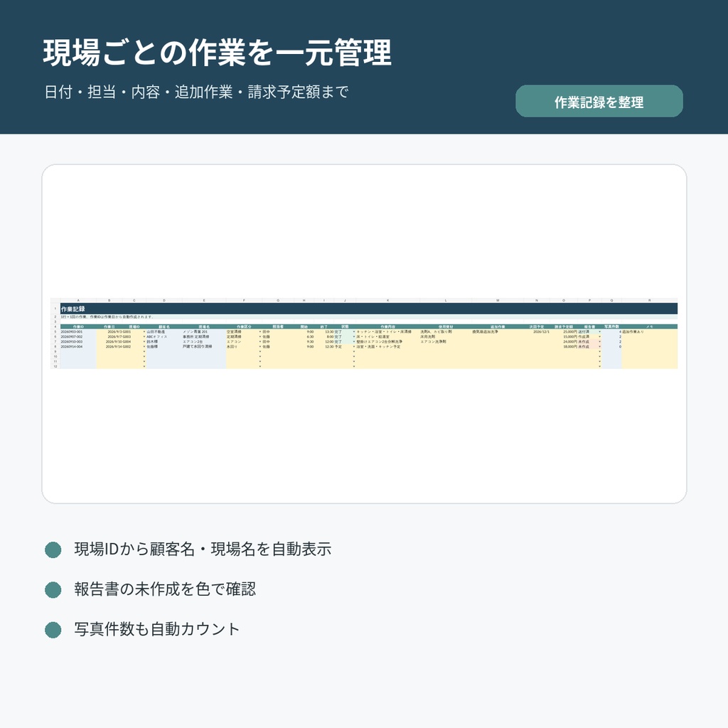The width and height of the screenshot is (728, 728).
Task: Click the amount cell 25,000円
Action: [564, 331]
